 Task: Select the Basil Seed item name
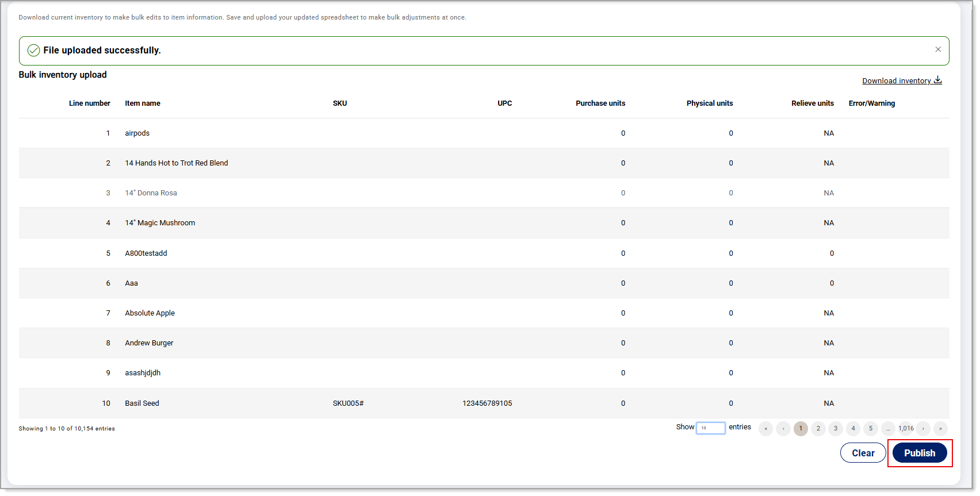coord(142,403)
